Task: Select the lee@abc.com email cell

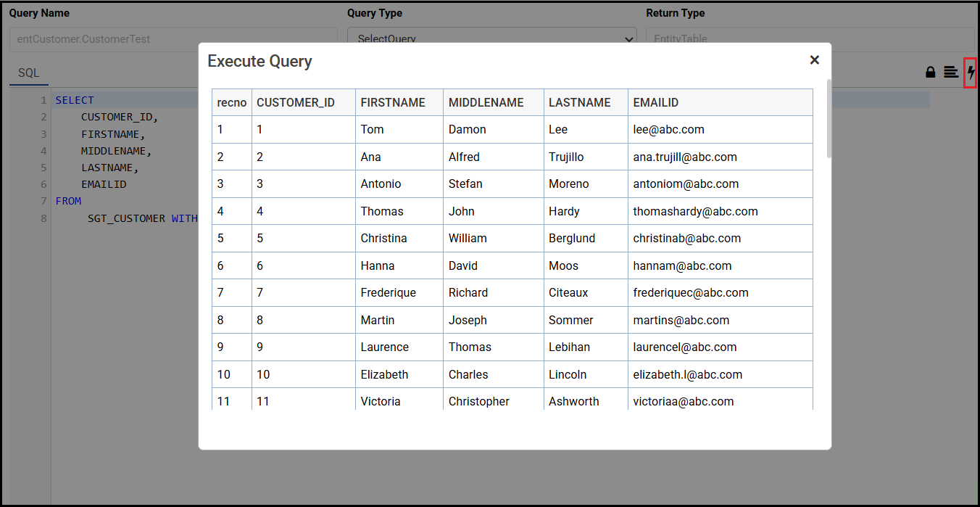Action: tap(668, 130)
